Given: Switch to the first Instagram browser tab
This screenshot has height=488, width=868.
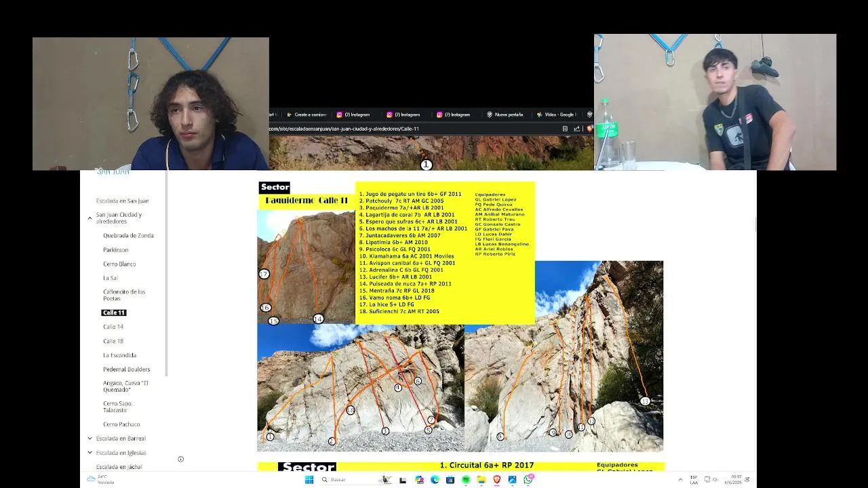Looking at the screenshot, I should [355, 115].
